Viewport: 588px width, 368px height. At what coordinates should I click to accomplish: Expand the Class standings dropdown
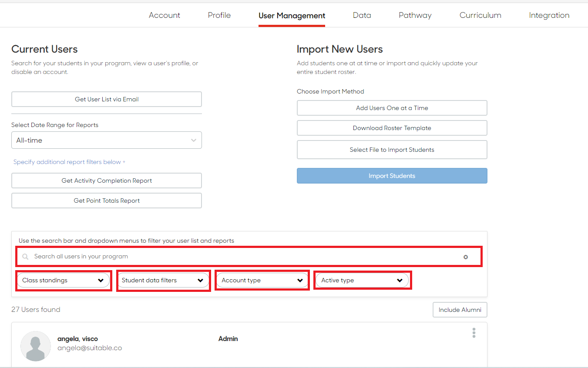64,280
